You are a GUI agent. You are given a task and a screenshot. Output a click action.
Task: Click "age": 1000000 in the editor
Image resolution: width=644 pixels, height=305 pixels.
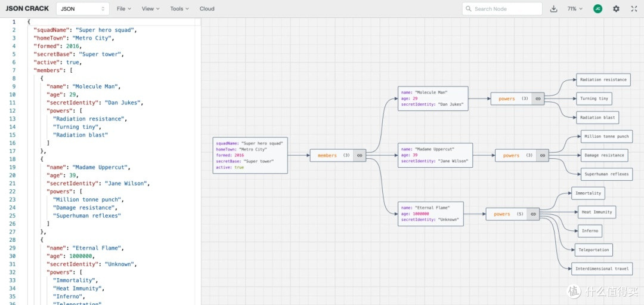[x=70, y=255]
